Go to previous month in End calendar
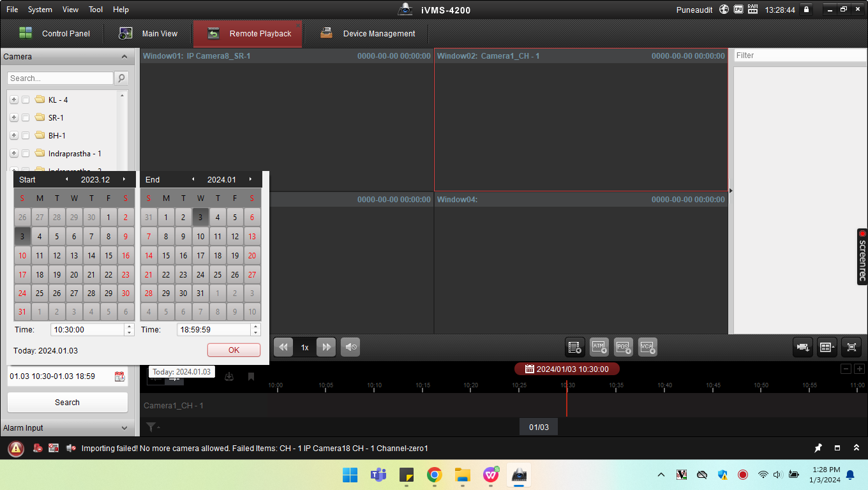This screenshot has height=490, width=868. point(193,179)
